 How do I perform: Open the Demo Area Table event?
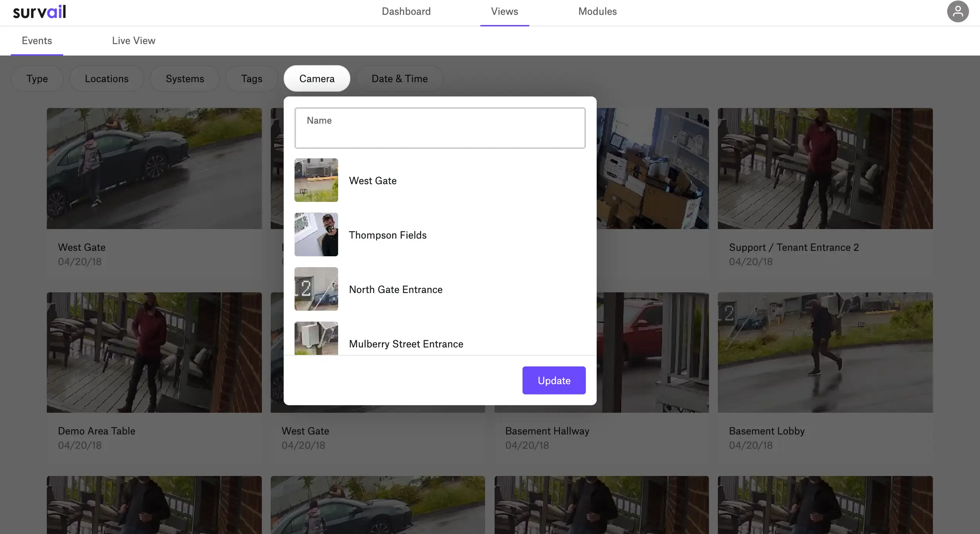pyautogui.click(x=154, y=352)
